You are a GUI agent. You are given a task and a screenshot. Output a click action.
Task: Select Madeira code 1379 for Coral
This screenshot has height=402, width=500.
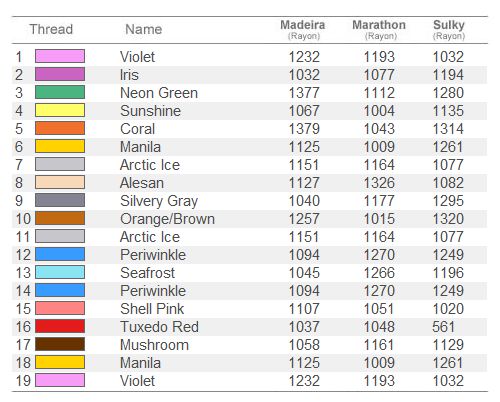point(304,129)
